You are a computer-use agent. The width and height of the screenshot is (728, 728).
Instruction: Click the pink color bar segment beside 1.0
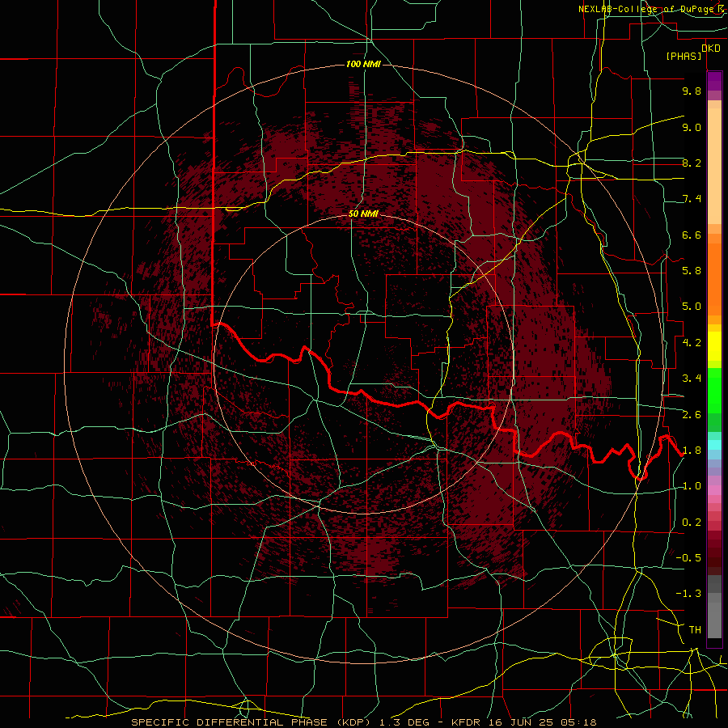[714, 490]
